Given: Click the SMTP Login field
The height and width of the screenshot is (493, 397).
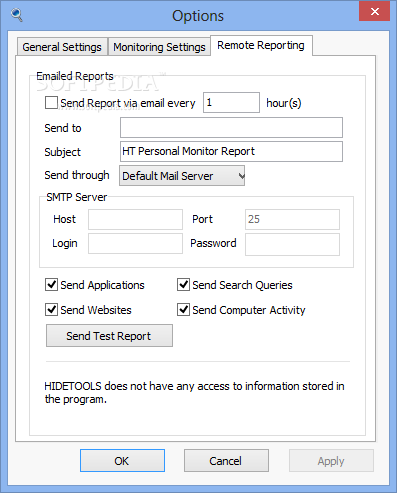Looking at the screenshot, I should point(135,244).
